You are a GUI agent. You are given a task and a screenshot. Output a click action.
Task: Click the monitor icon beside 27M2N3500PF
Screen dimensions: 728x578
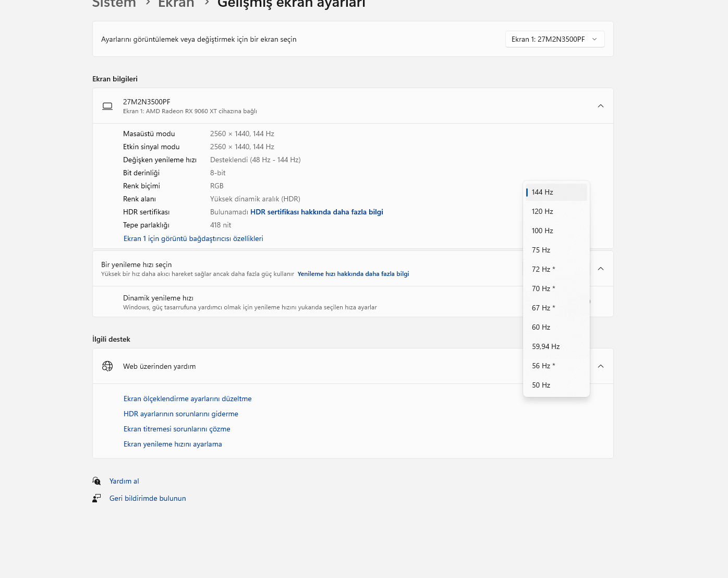pos(107,106)
